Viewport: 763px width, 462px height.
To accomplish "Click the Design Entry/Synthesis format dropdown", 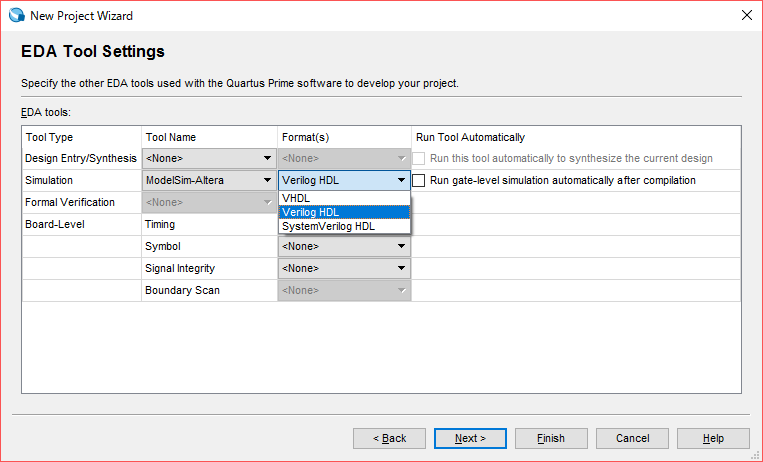I will click(x=344, y=159).
